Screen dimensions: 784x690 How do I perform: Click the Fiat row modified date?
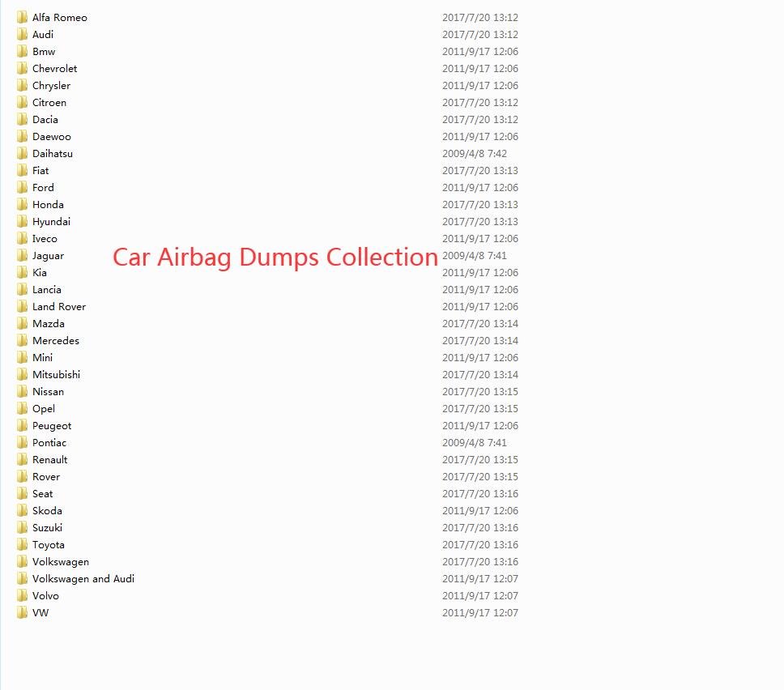click(480, 171)
